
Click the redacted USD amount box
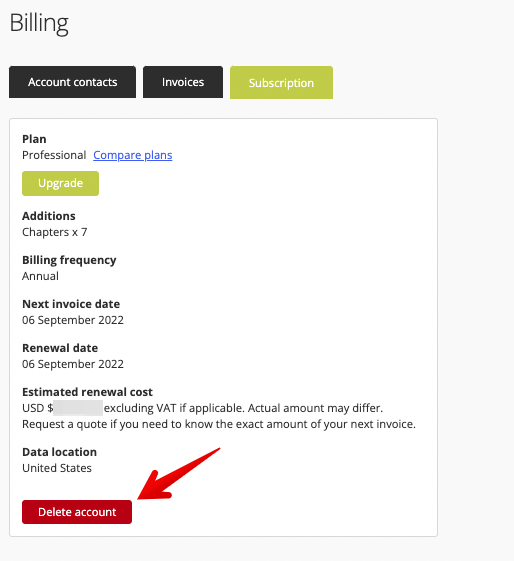[78, 408]
